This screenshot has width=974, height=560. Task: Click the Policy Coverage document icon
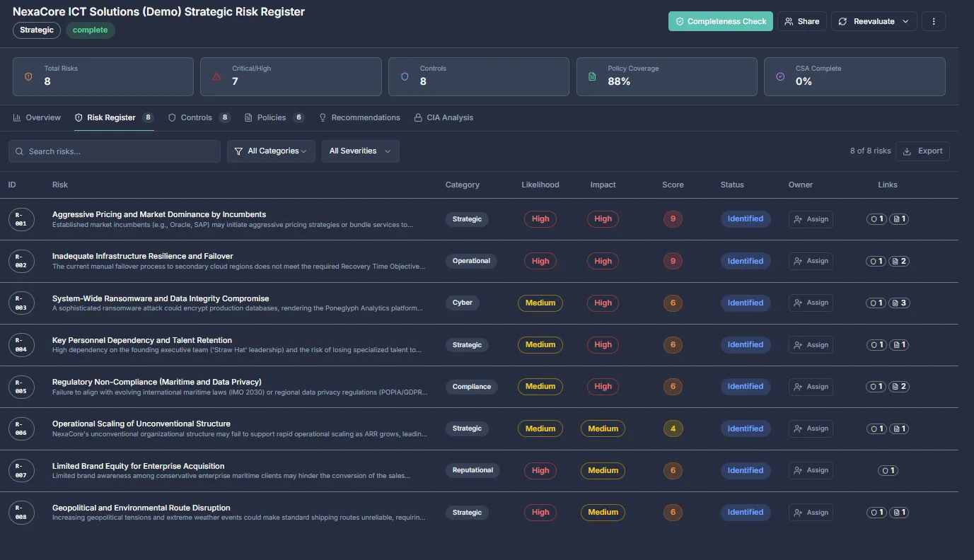[x=592, y=76]
